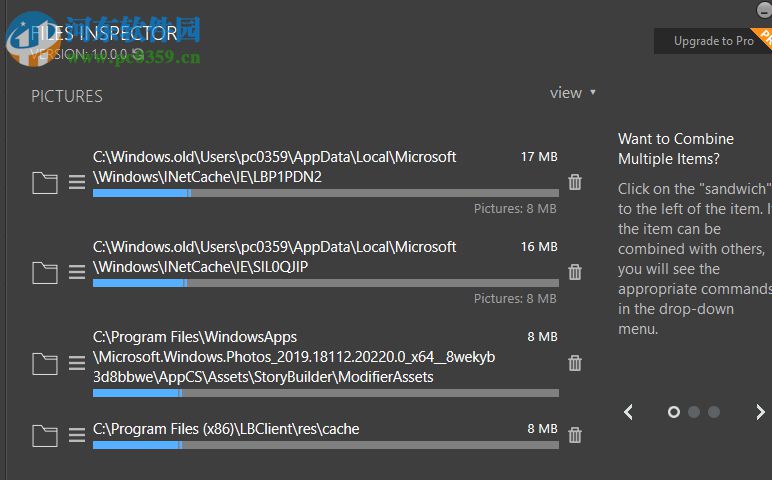Select the first tip pagination dot

(674, 412)
